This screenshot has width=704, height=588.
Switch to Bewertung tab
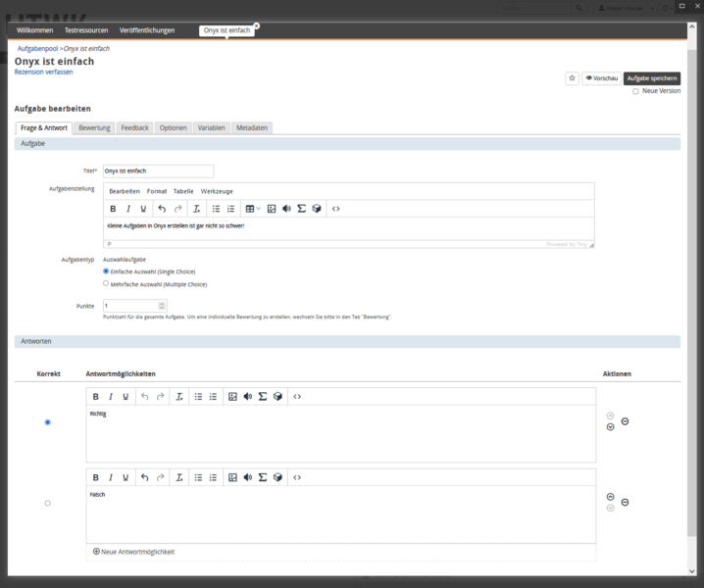[94, 128]
